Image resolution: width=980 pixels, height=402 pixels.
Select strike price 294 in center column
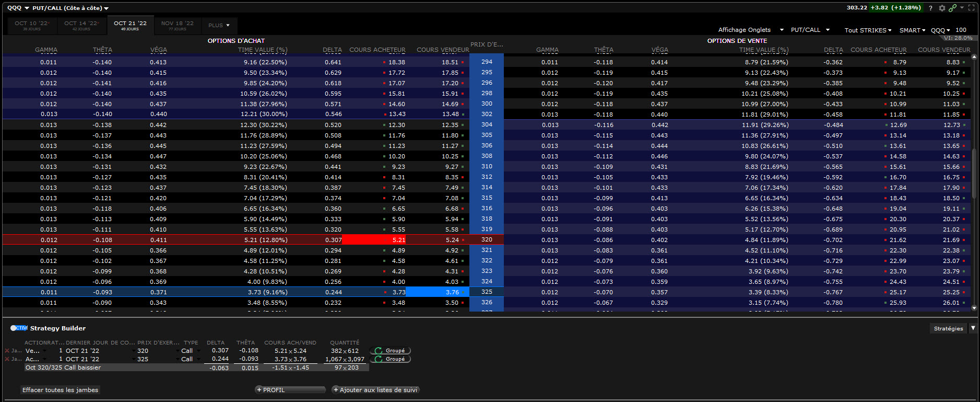(x=487, y=62)
